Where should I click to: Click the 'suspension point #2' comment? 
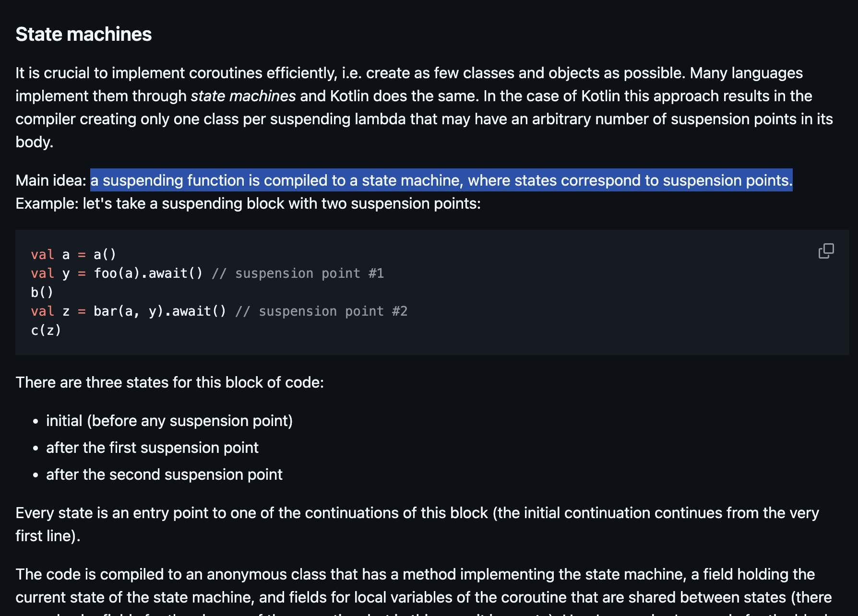[x=322, y=311]
